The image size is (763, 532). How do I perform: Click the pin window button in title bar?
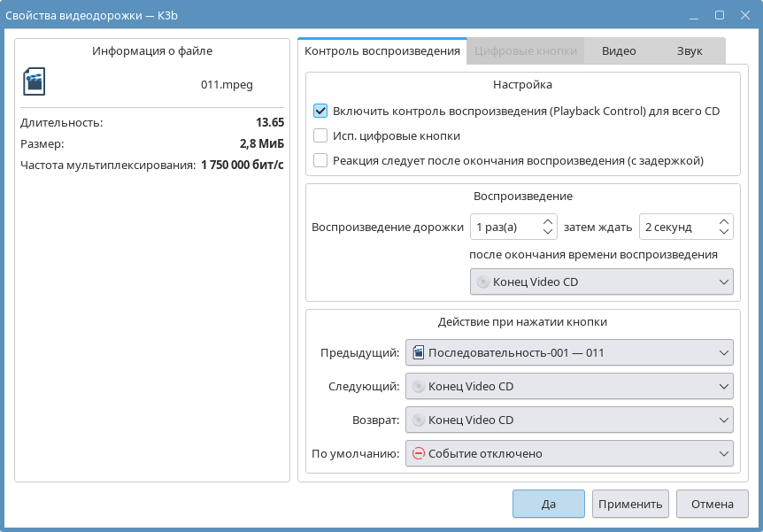coord(672,15)
